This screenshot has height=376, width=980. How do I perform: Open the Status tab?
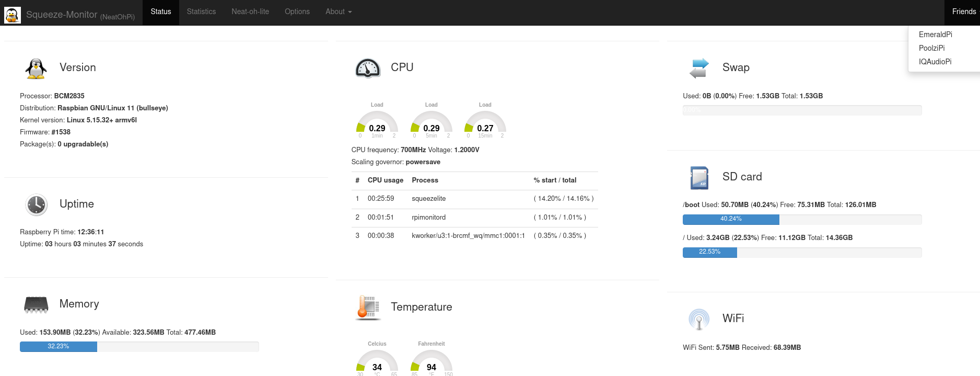[161, 12]
